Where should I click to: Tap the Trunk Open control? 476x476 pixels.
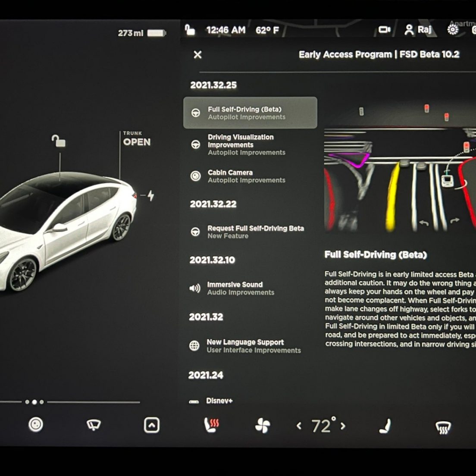(x=137, y=139)
